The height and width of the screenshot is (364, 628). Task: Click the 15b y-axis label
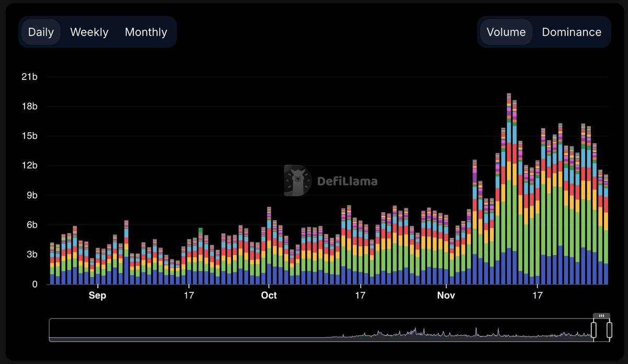click(x=29, y=136)
